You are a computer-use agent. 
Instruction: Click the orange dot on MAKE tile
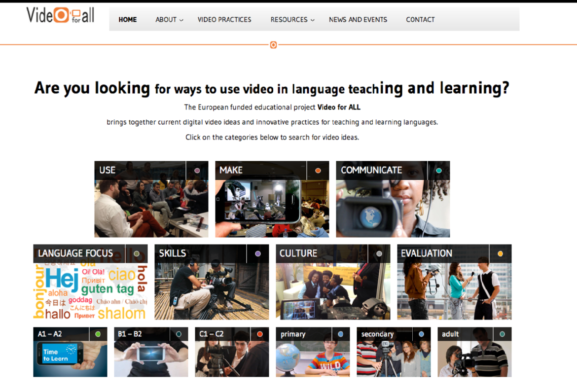pos(318,171)
